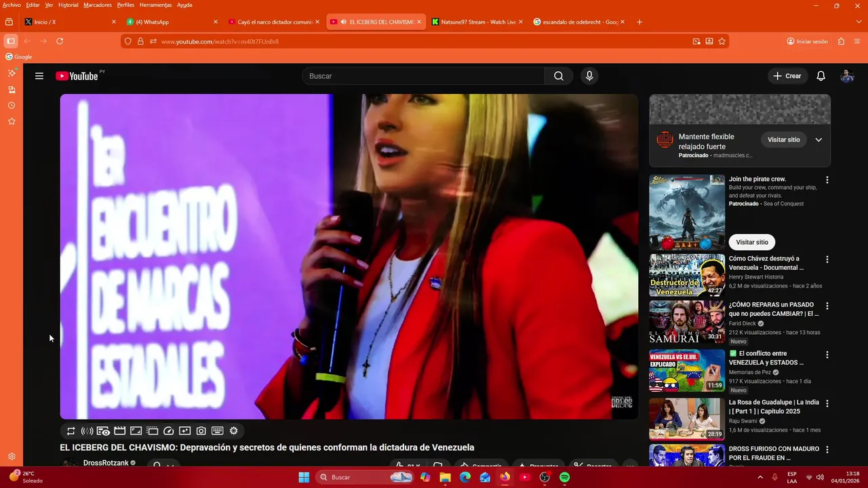The image size is (868, 488).
Task: Open Windows Start menu
Action: coord(304,477)
